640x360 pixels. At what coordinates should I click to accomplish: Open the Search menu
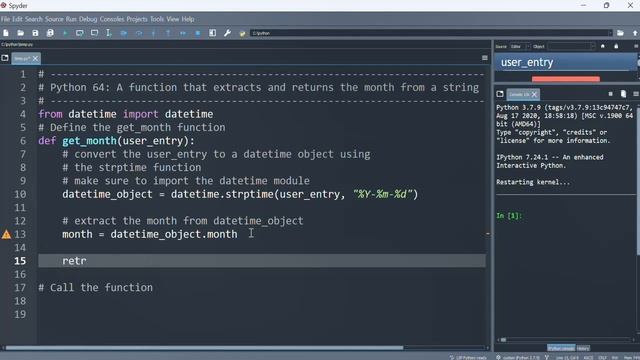coord(33,19)
